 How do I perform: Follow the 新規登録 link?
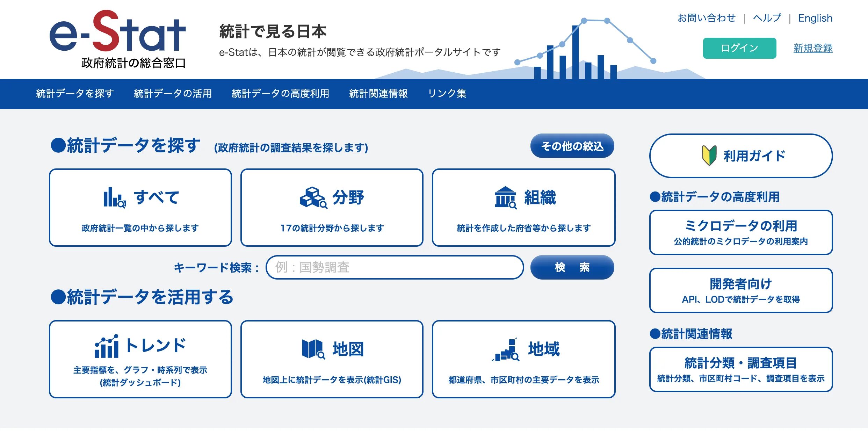coord(812,48)
